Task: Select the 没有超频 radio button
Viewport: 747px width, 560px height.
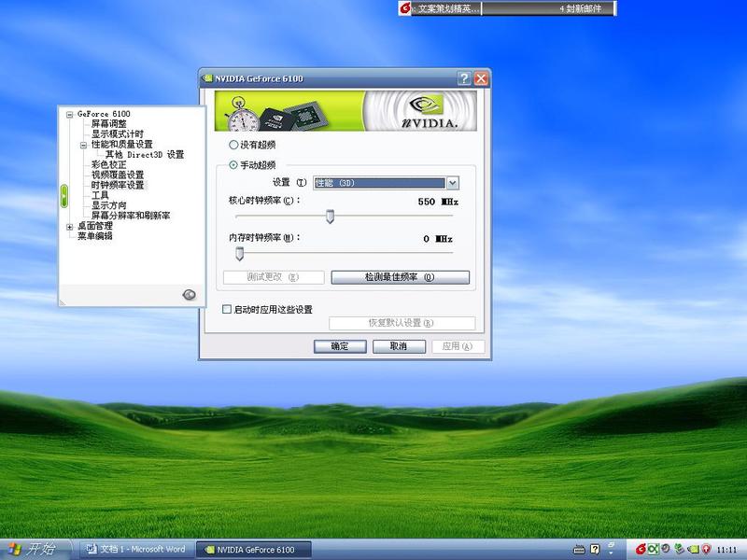Action: coord(233,145)
